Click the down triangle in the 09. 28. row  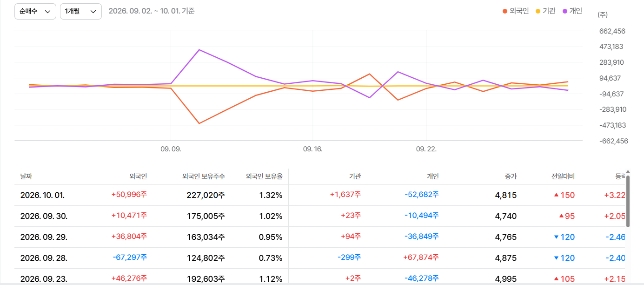click(x=556, y=258)
